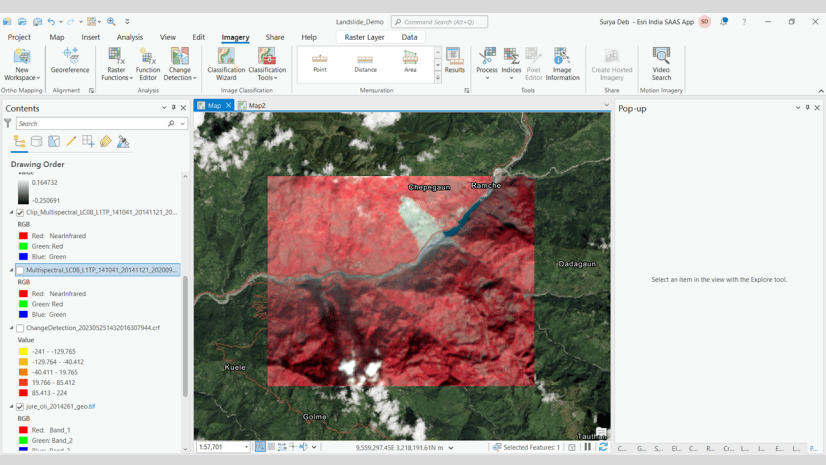Open the map scale dropdown
Image resolution: width=826 pixels, height=465 pixels.
pos(247,448)
